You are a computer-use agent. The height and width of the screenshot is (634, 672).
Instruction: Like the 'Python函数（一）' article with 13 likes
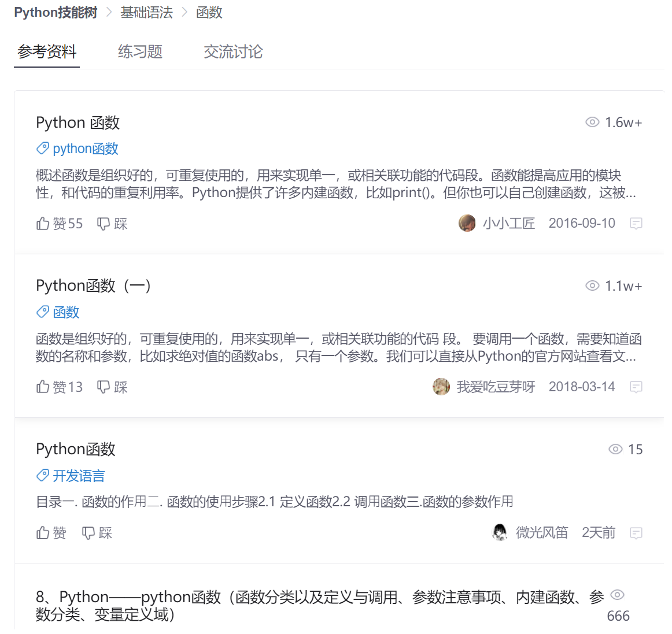click(x=59, y=387)
